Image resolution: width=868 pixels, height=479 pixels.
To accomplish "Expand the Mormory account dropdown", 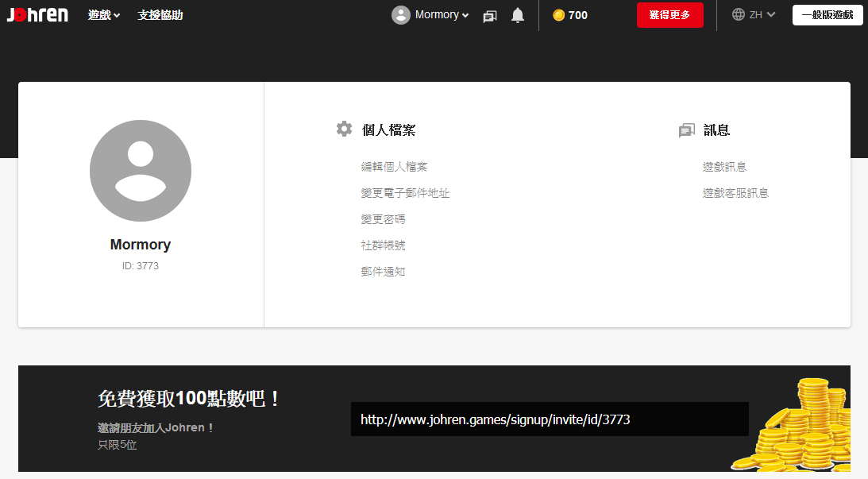I will tap(442, 15).
